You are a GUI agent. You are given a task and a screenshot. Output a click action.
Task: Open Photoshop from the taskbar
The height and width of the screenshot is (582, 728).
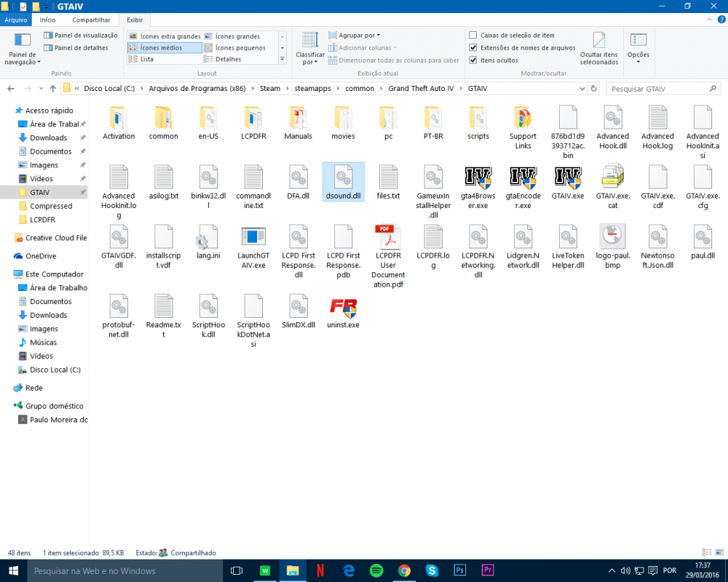[459, 570]
